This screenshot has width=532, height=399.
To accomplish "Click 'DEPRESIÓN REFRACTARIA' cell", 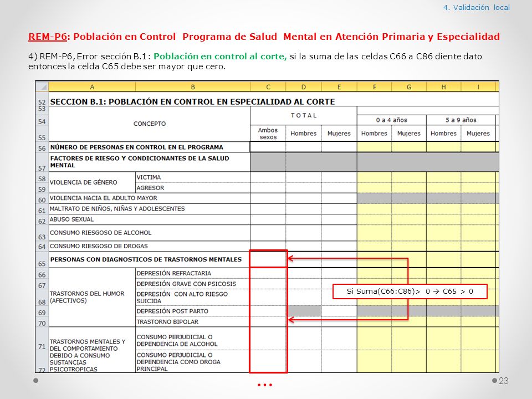I will point(193,273).
